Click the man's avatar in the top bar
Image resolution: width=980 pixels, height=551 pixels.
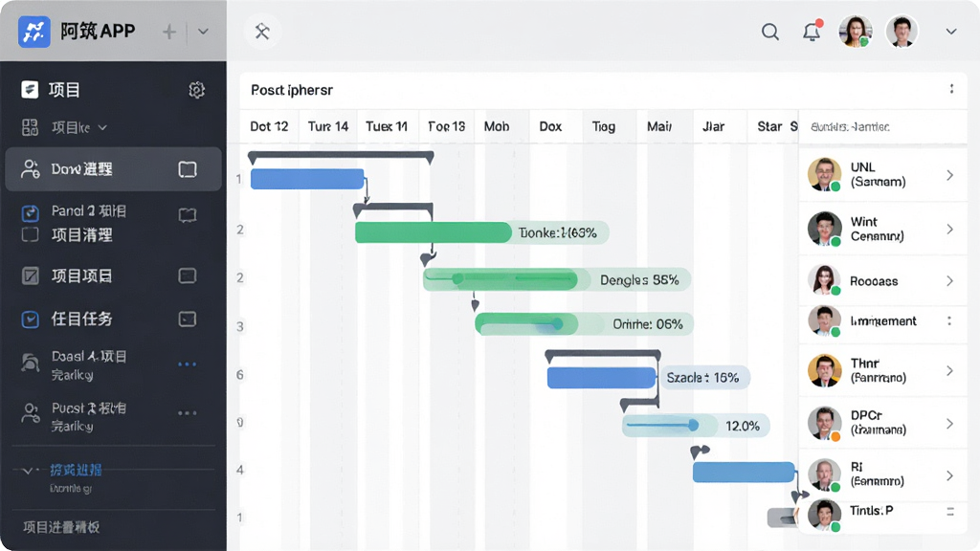[902, 32]
